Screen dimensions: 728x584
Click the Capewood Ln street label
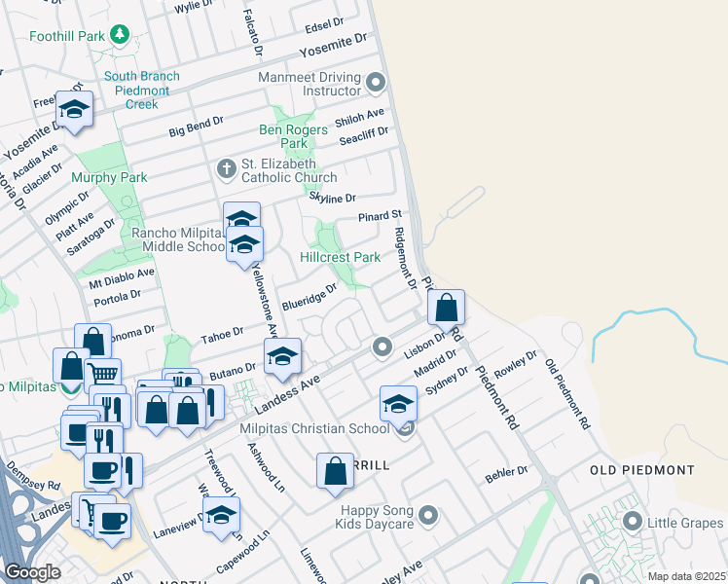tap(242, 553)
